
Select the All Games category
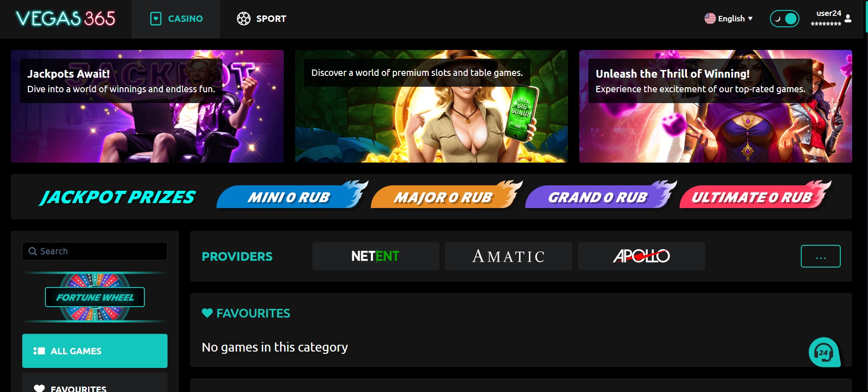coord(95,351)
